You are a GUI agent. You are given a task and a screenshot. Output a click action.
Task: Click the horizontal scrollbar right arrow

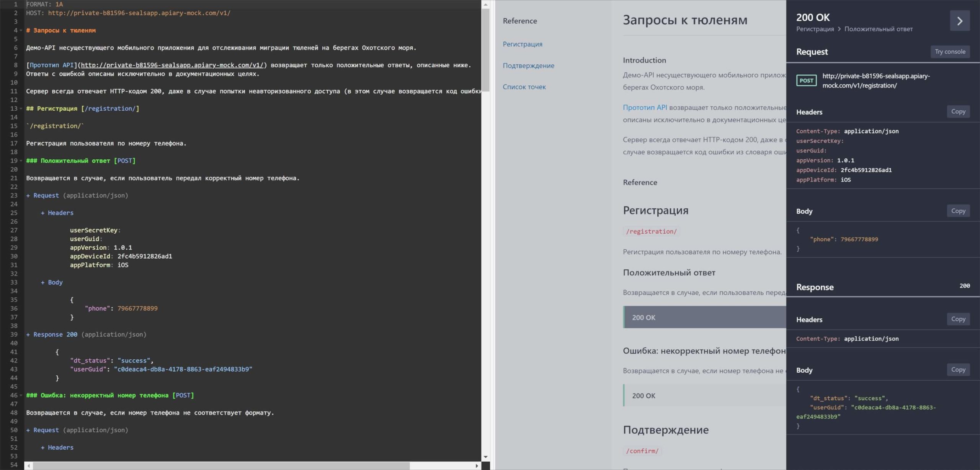coord(477,466)
